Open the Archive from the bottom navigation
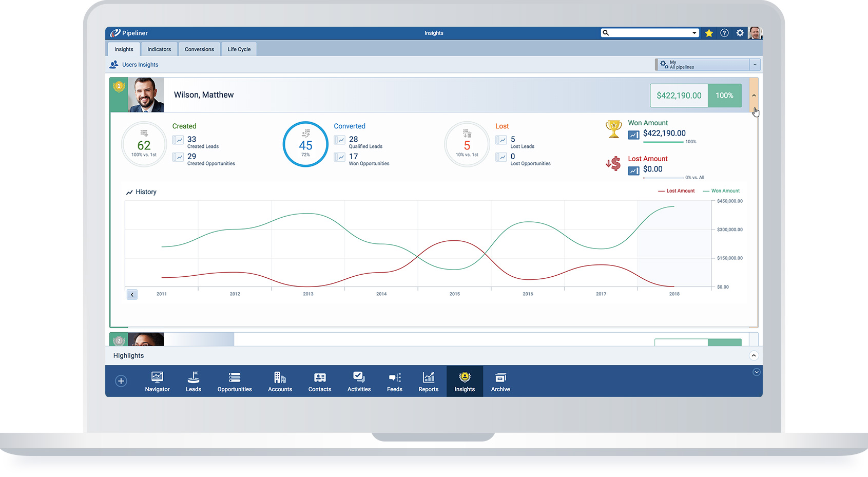 pyautogui.click(x=500, y=381)
